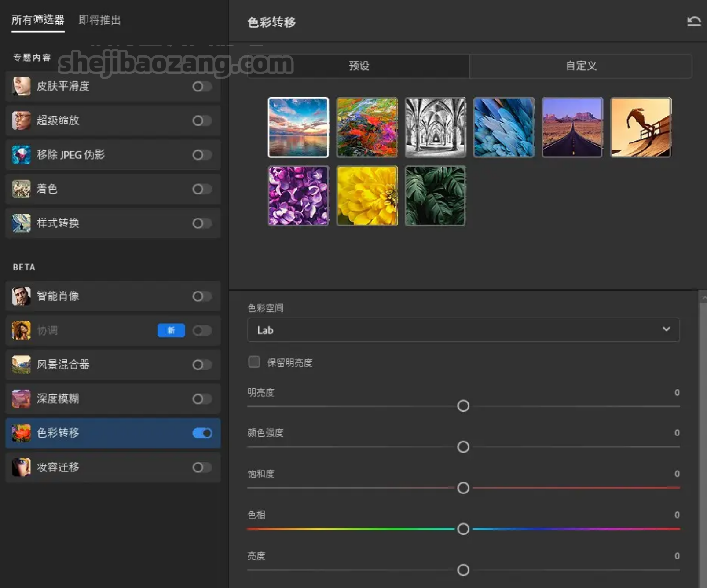Check the 保留明亮度 checkbox
The width and height of the screenshot is (707, 588).
point(254,362)
